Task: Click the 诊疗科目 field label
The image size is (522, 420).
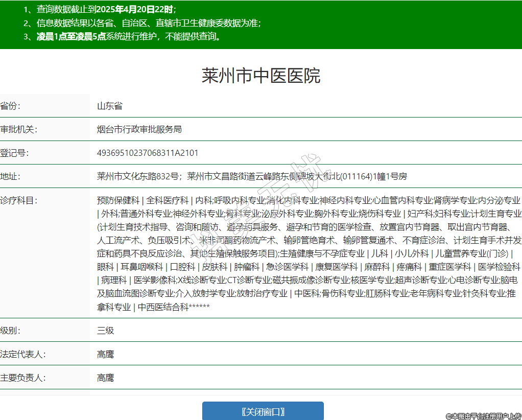Action: click(19, 200)
